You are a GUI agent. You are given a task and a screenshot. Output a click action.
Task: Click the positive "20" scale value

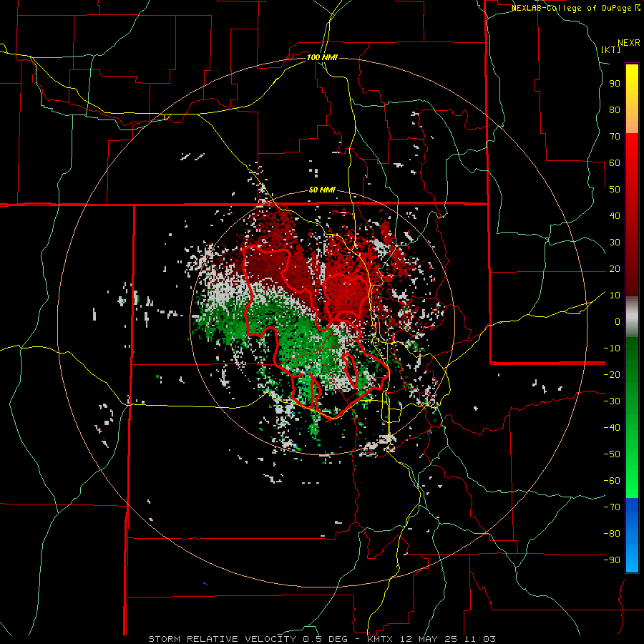615,268
